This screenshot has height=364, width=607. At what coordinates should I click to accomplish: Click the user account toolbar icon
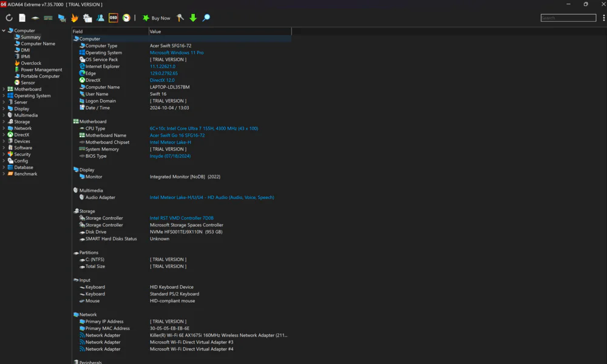(100, 18)
